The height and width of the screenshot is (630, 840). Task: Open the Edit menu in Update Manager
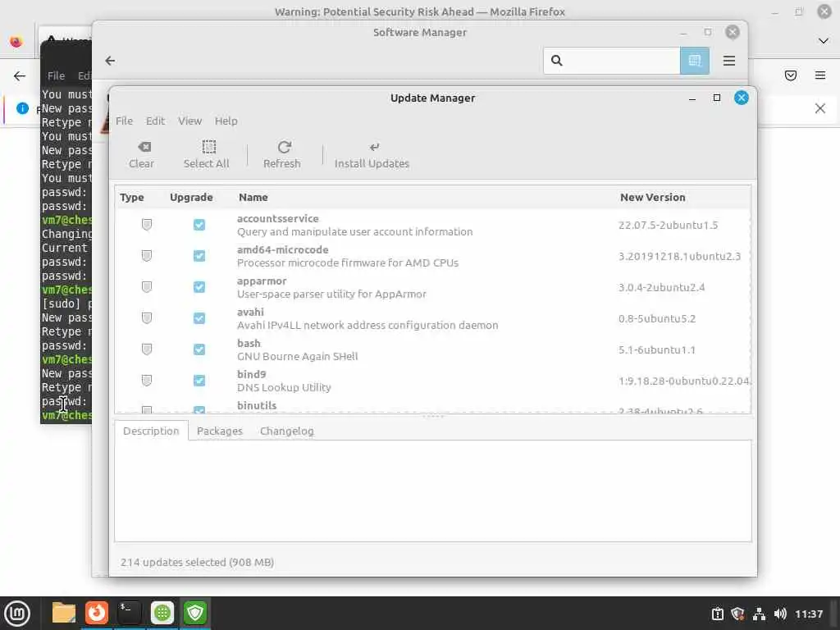(155, 121)
